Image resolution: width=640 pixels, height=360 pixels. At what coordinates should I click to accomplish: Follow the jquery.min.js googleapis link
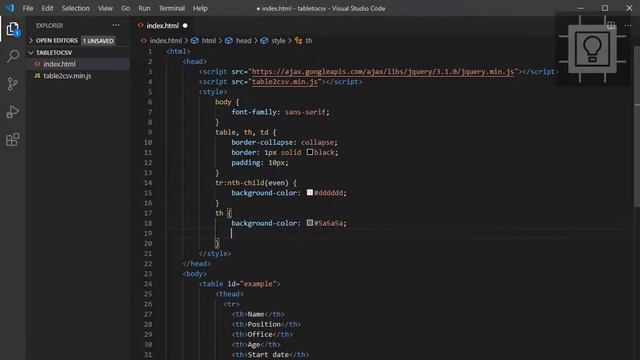(382, 72)
